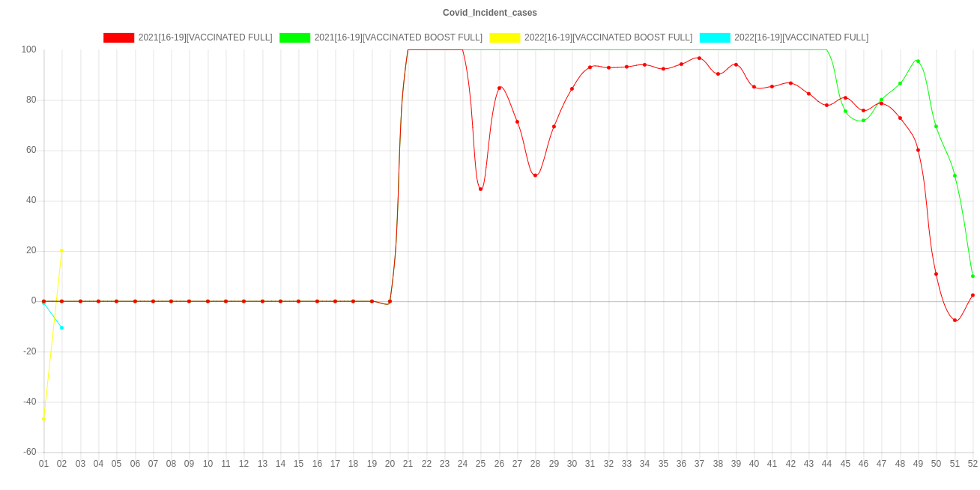The width and height of the screenshot is (980, 490).
Task: Click the green data point at week 52
Action: click(973, 276)
